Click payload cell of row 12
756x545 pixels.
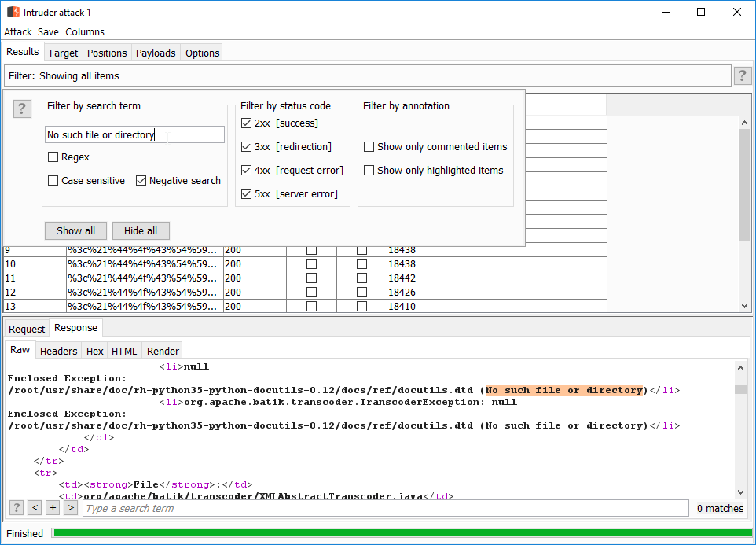[x=145, y=293]
